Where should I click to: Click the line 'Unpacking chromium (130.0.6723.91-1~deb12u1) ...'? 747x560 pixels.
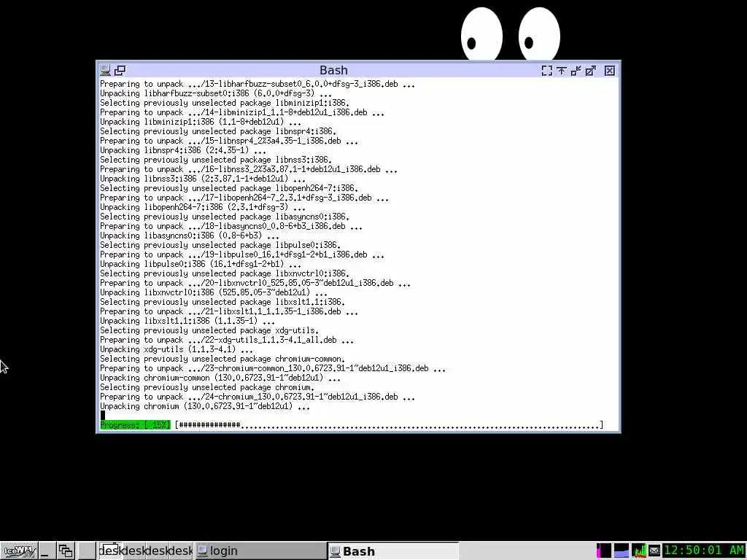(x=205, y=406)
